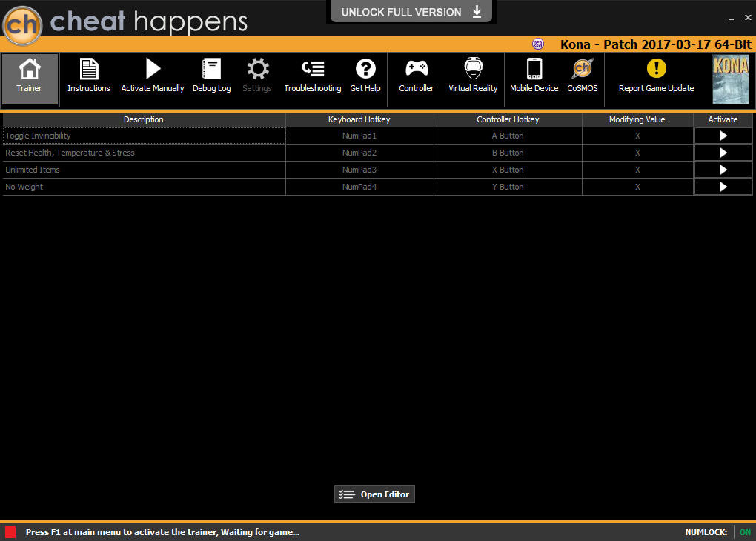Click modifying value X for Toggle Invincibility
Image resolution: width=756 pixels, height=541 pixels.
pos(637,136)
